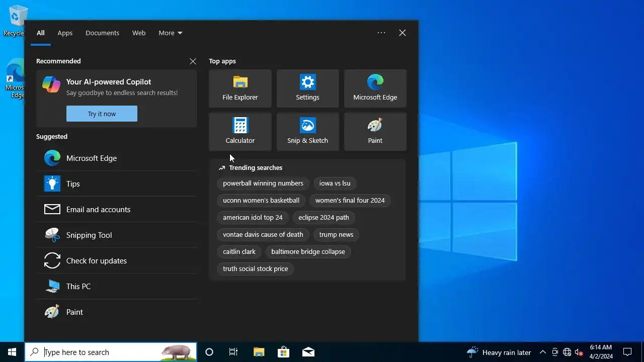The height and width of the screenshot is (362, 644).
Task: Expand the More filter dropdown
Action: coord(171,33)
